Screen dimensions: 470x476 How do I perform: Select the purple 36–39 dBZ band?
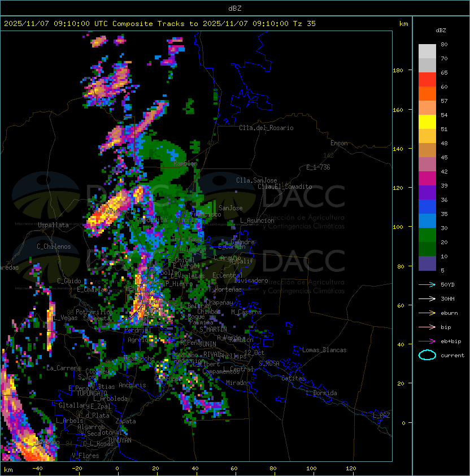tap(427, 193)
